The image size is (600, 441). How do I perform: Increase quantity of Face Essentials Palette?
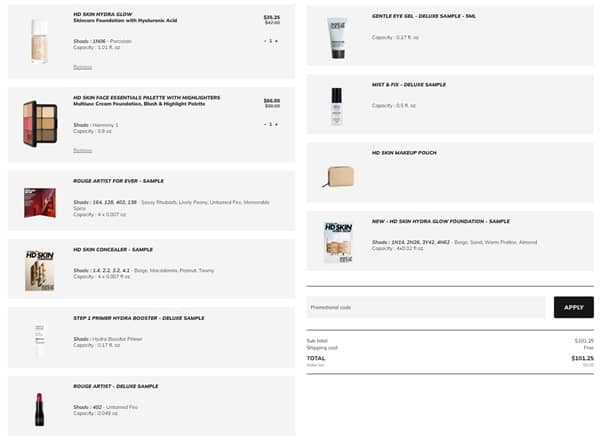(x=276, y=124)
